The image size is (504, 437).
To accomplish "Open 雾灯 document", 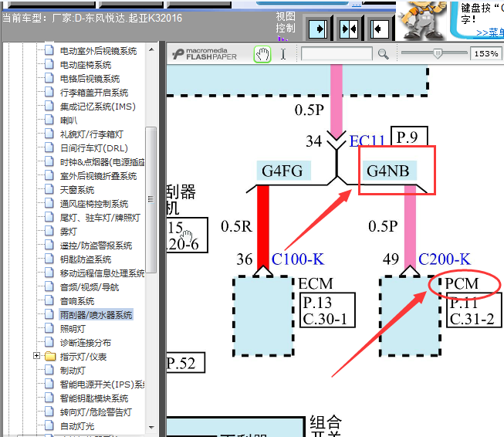I will click(x=69, y=232).
